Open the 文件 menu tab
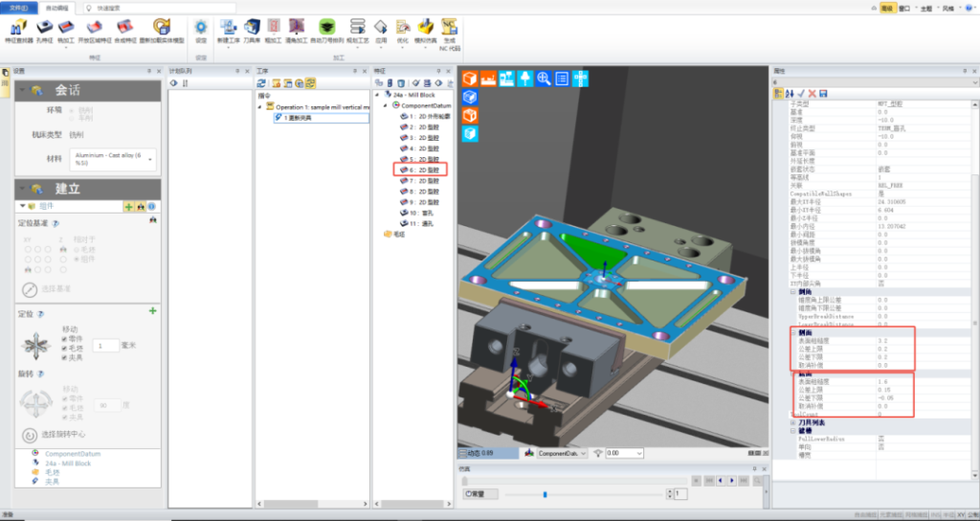 [x=18, y=7]
